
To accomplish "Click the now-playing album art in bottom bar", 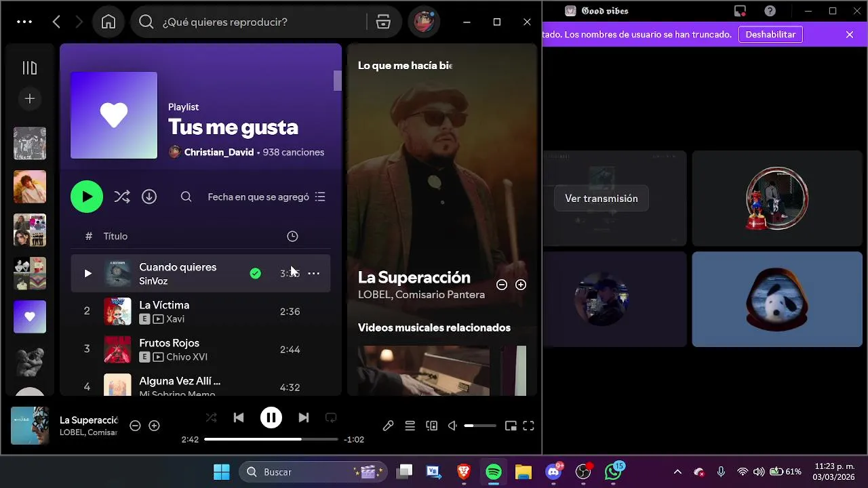I will (x=30, y=426).
